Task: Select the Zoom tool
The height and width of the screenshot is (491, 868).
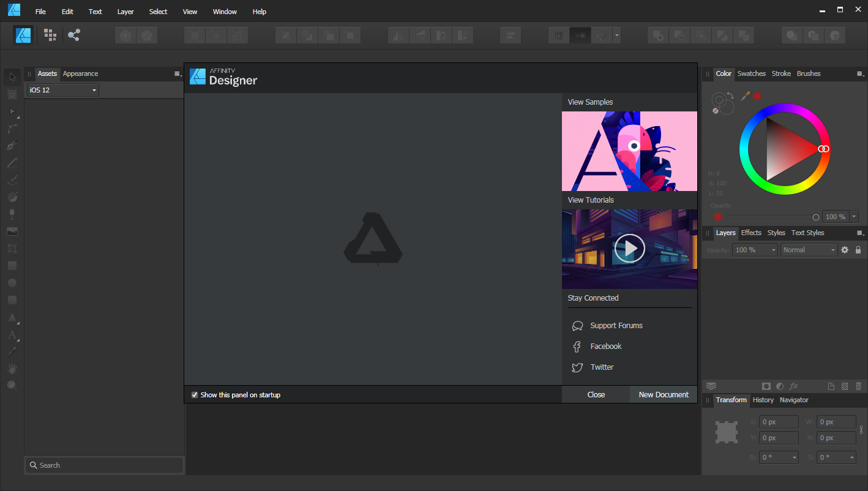Action: (x=12, y=386)
